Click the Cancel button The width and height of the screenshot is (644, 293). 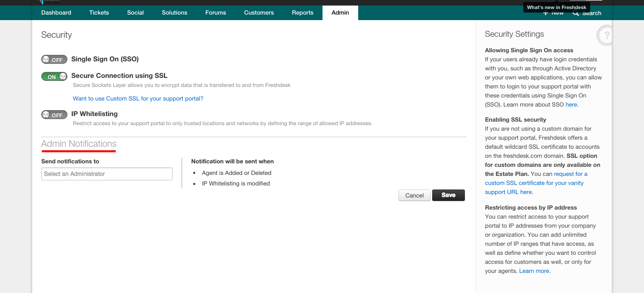(x=414, y=196)
